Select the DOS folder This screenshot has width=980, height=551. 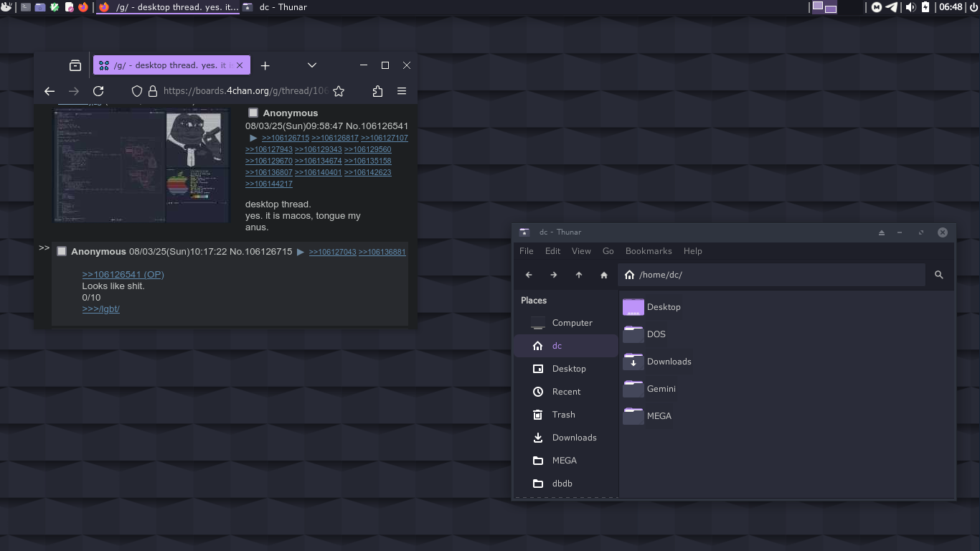pos(645,334)
